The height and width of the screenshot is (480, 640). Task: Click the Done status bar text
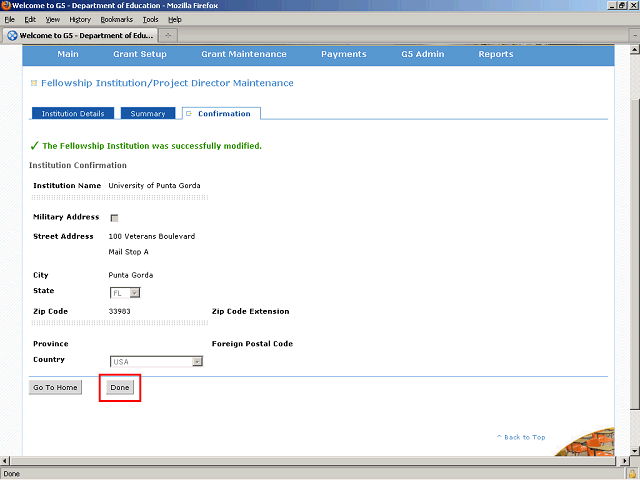[12, 474]
